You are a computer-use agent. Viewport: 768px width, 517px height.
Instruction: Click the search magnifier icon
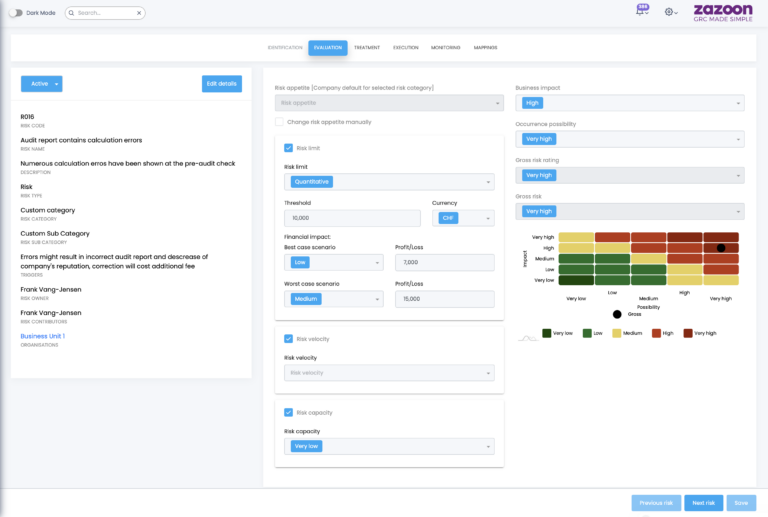pos(72,13)
